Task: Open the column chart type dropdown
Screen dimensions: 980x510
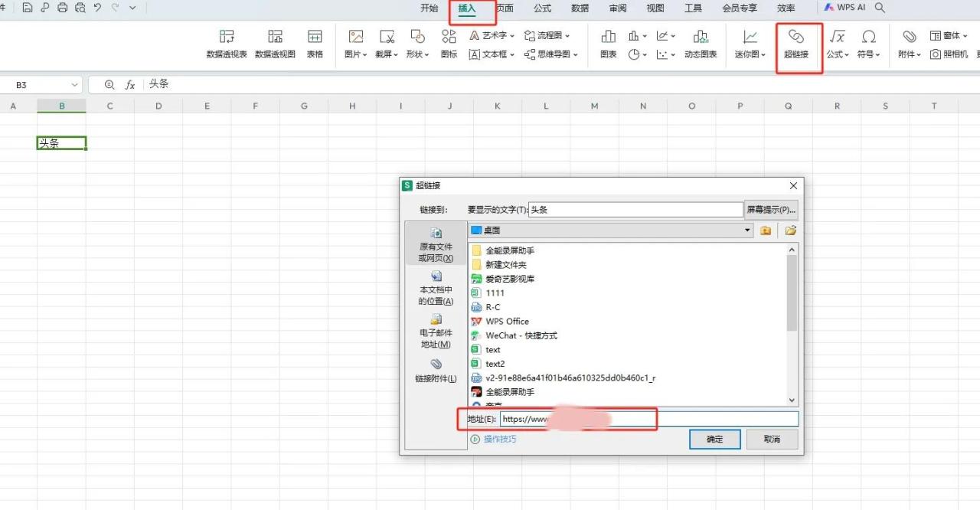Action: [638, 35]
